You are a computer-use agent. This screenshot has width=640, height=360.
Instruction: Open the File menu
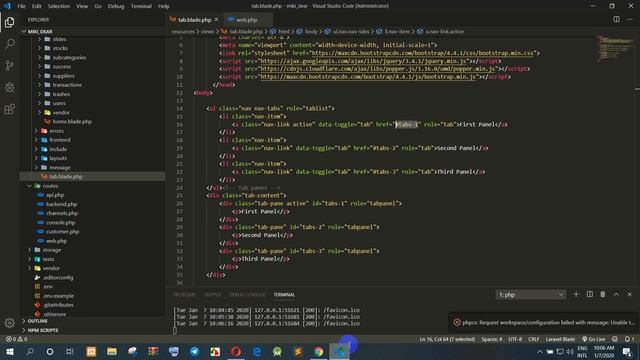[x=21, y=6]
